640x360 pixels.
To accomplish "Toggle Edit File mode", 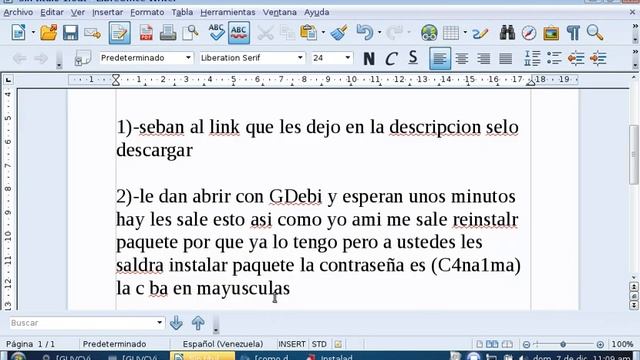I will (x=120, y=33).
